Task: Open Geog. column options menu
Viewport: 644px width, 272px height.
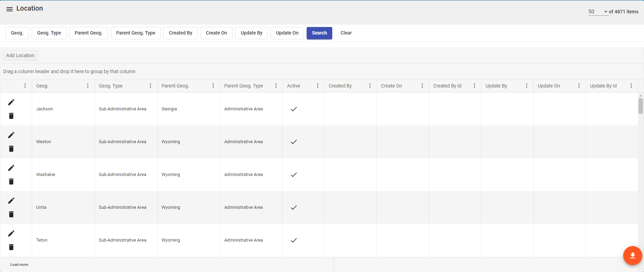Action: tap(88, 86)
